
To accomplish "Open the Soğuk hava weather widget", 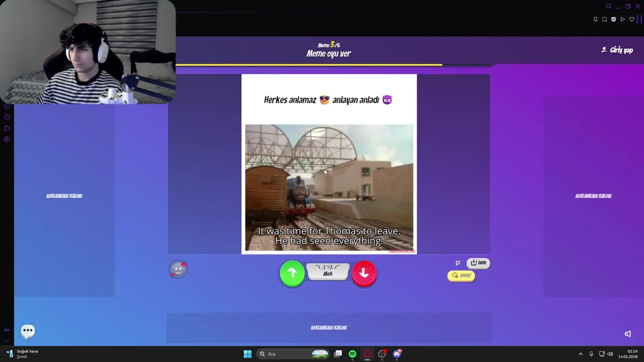I will click(x=23, y=354).
